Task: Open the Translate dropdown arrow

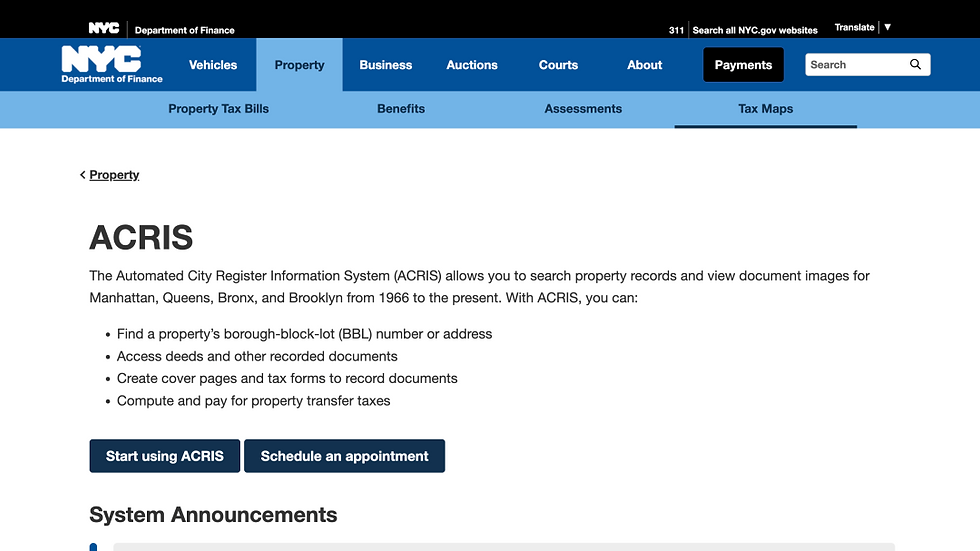Action: pyautogui.click(x=888, y=27)
